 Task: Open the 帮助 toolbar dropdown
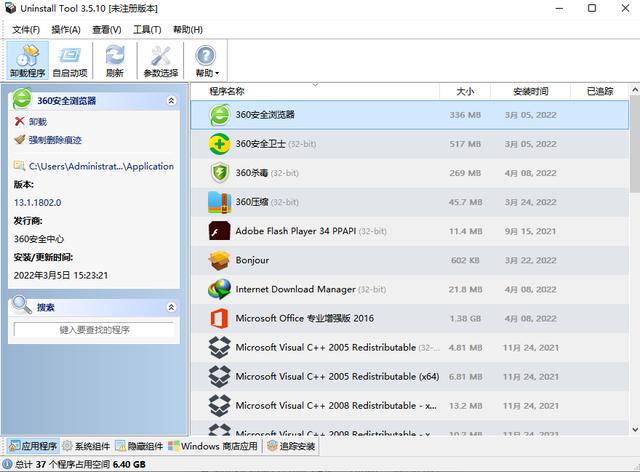(207, 60)
